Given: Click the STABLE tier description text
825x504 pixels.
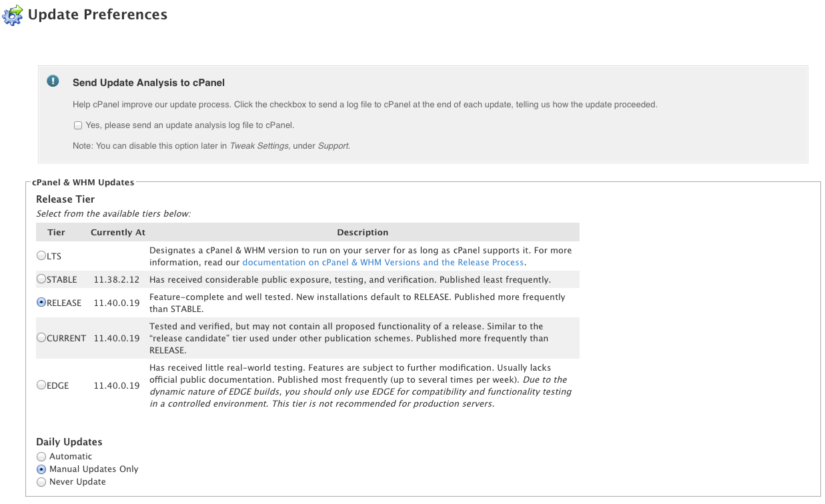Looking at the screenshot, I should 350,280.
